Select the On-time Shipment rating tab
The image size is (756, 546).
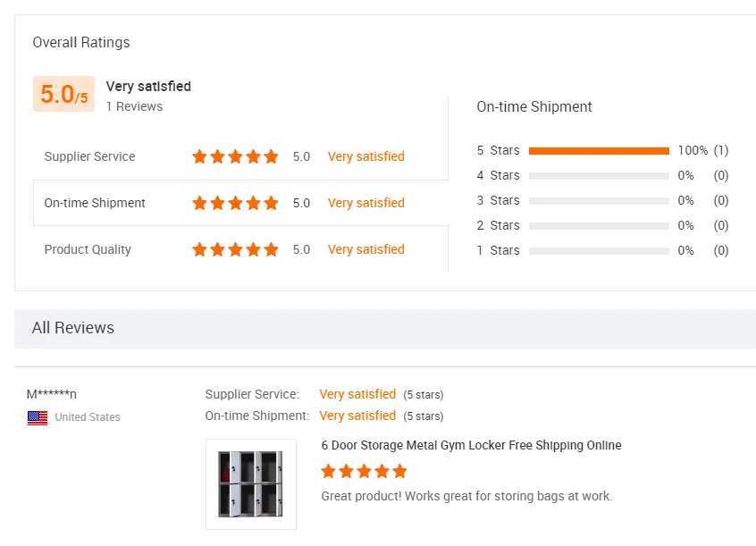tap(95, 203)
